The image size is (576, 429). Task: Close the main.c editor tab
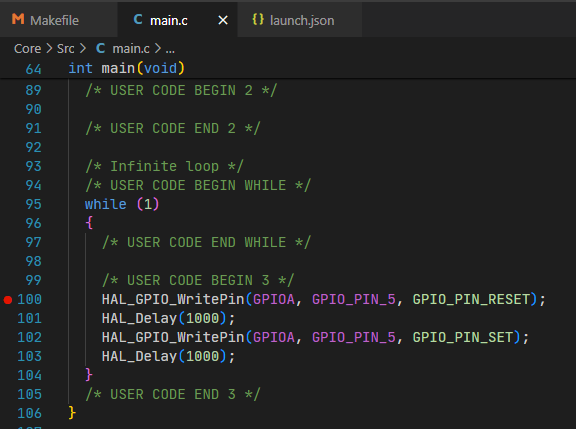[x=223, y=20]
